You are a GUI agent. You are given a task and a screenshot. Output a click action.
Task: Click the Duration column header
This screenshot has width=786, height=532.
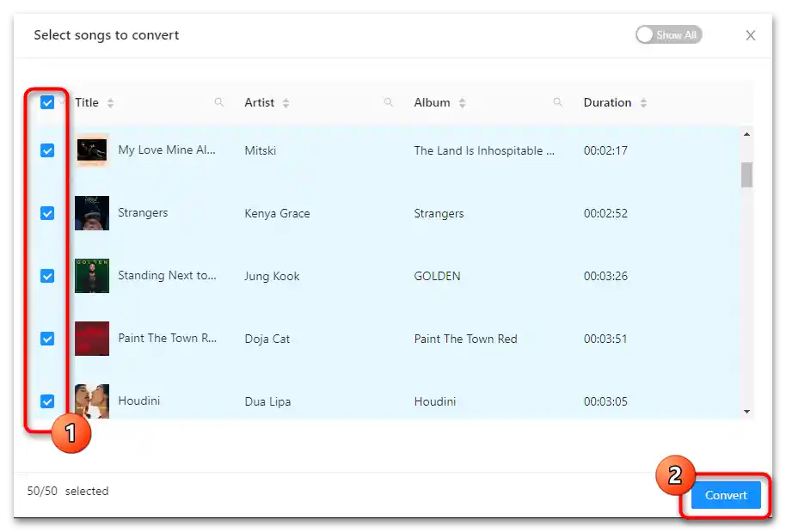pyautogui.click(x=607, y=102)
